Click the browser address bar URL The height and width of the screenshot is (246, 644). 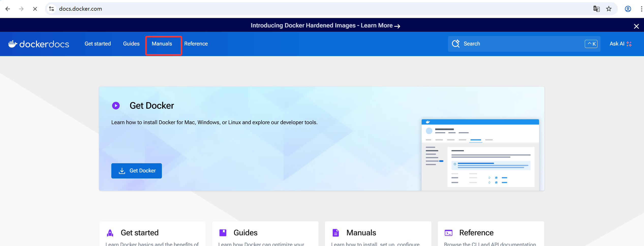81,9
